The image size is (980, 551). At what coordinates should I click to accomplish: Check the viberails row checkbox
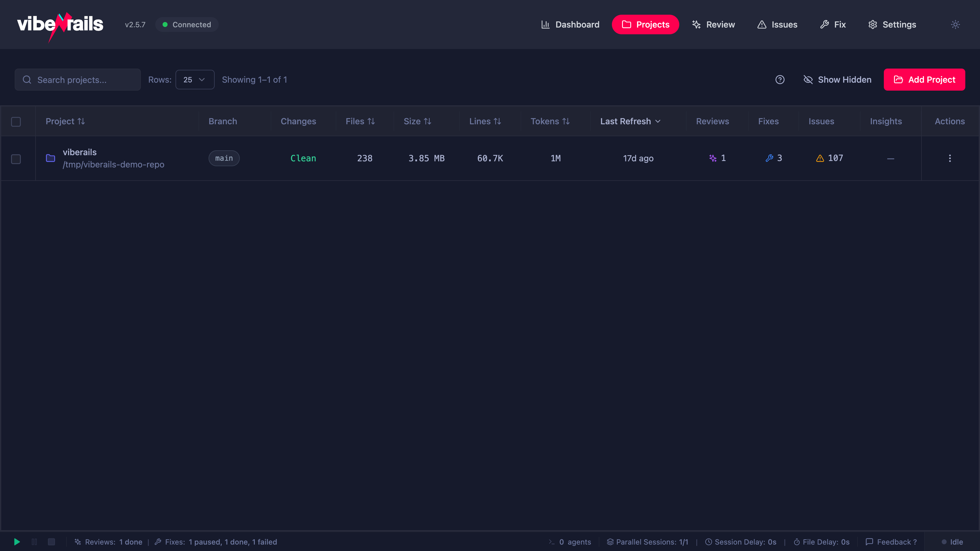[x=16, y=159]
